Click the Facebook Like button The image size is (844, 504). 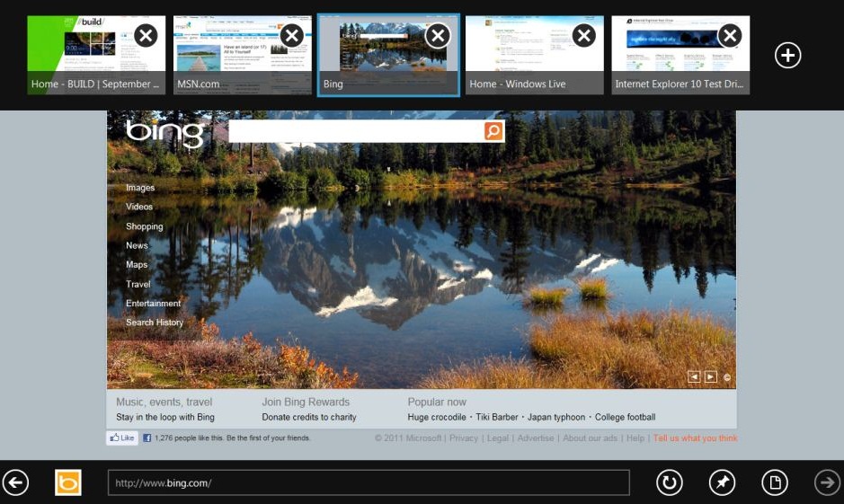click(122, 438)
